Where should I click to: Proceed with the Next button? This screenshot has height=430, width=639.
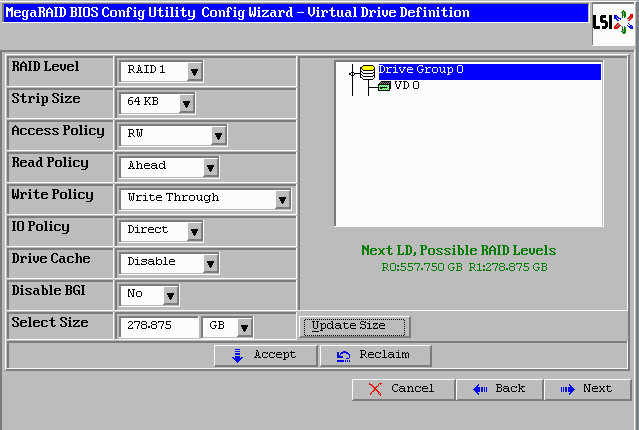[x=586, y=389]
